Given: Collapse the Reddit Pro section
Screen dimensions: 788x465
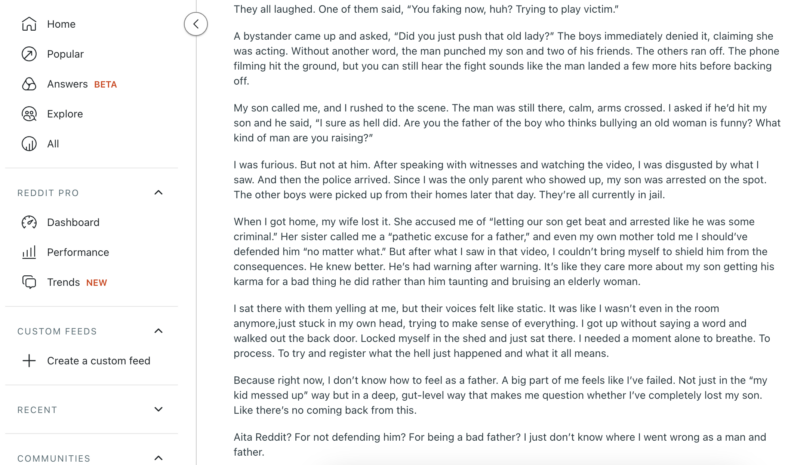Looking at the screenshot, I should coord(158,193).
